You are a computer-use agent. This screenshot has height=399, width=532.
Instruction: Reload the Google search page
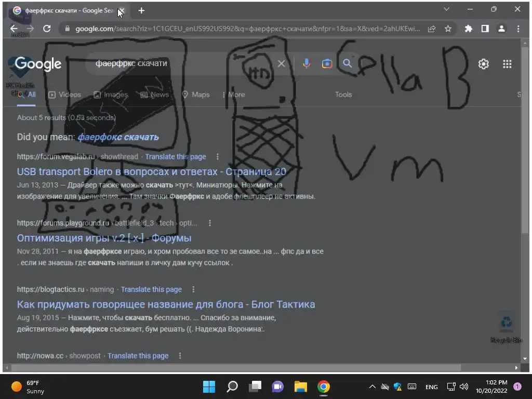pos(47,29)
